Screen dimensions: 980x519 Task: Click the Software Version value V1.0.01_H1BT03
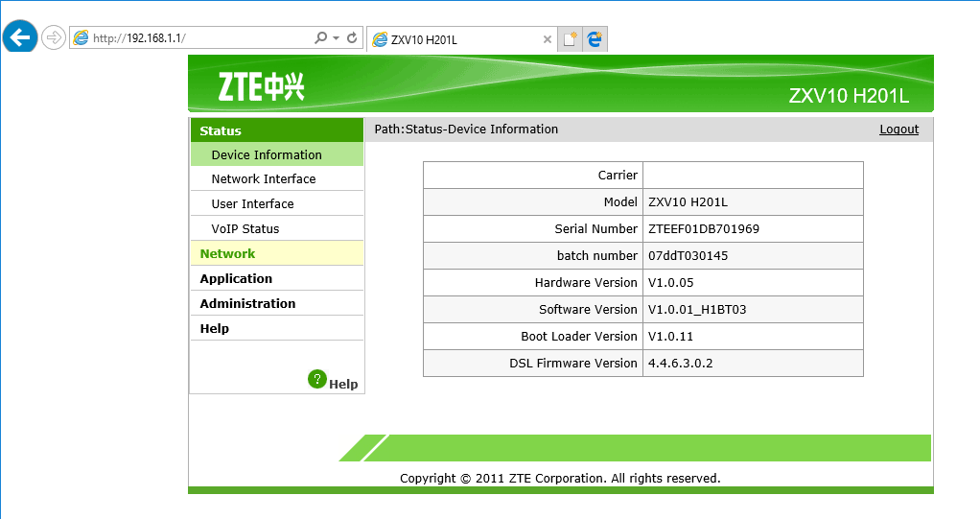coord(697,310)
